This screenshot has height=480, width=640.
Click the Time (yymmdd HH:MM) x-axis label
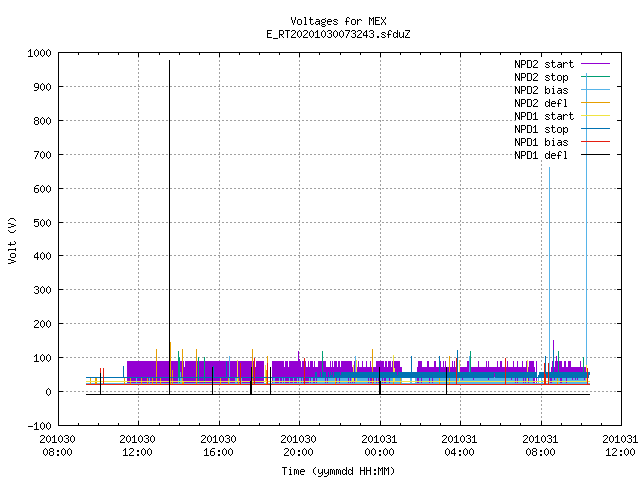pos(338,471)
